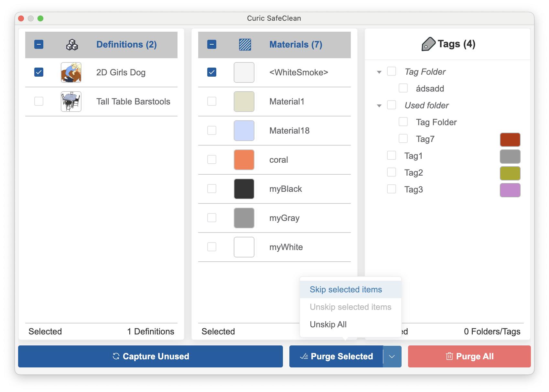Viewport: 549px width, 392px height.
Task: Toggle the Materials select-all checkbox
Action: click(212, 44)
